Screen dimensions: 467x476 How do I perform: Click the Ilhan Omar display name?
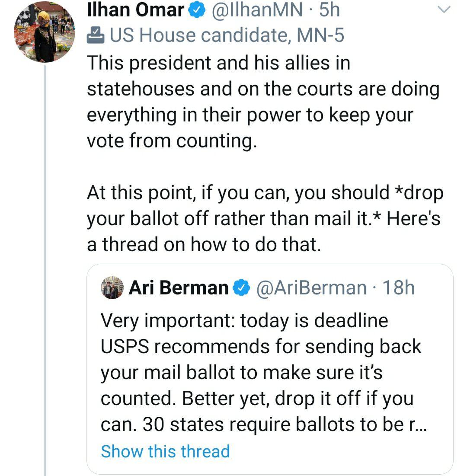[135, 10]
